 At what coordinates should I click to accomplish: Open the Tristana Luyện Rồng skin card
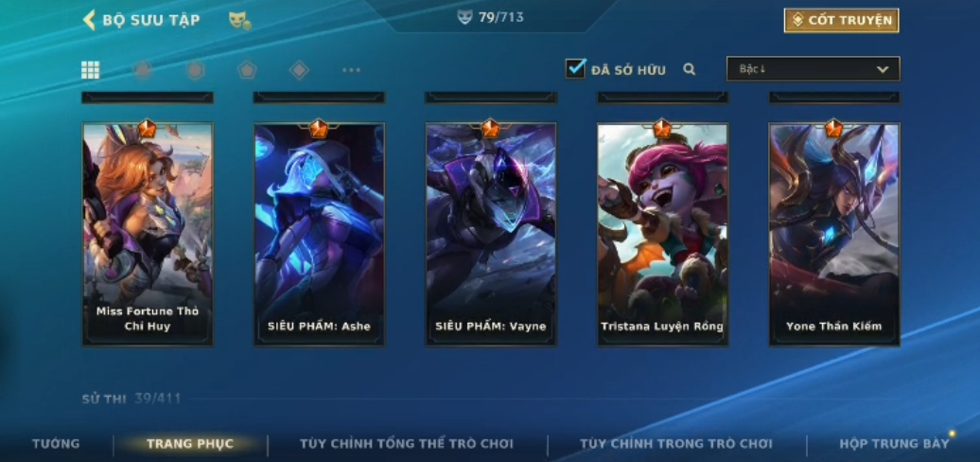pos(662,234)
